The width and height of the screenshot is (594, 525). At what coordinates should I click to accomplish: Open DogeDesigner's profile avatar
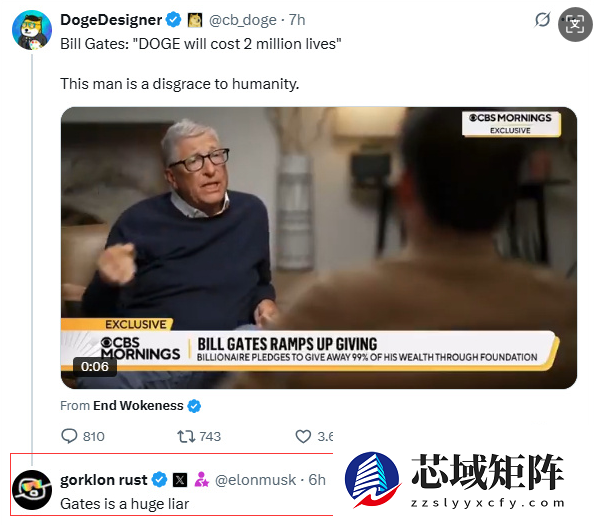click(32, 30)
